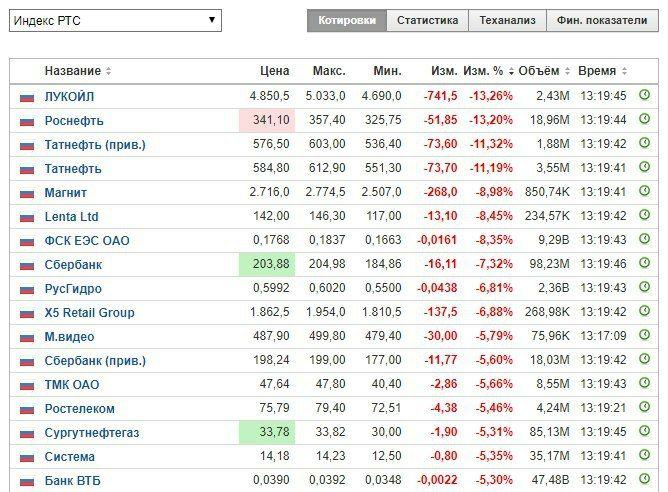The height and width of the screenshot is (492, 668).
Task: Open the Индекс РТС dropdown list
Action: [x=115, y=20]
